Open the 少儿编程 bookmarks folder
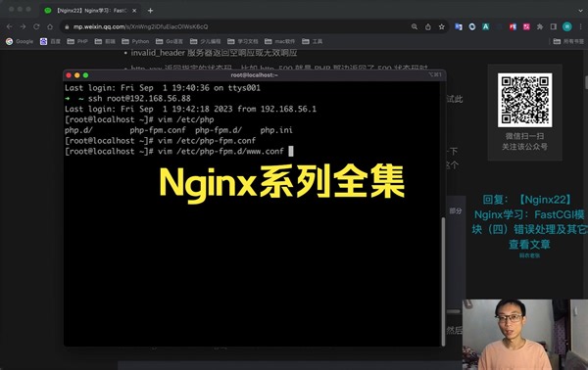This screenshot has width=588, height=370. pyautogui.click(x=206, y=41)
